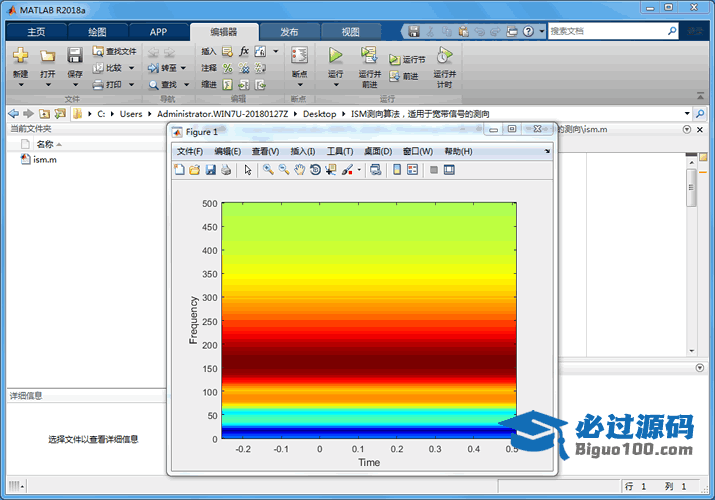715x500 pixels.
Task: Select the Data Cursor tool
Action: pos(331,170)
